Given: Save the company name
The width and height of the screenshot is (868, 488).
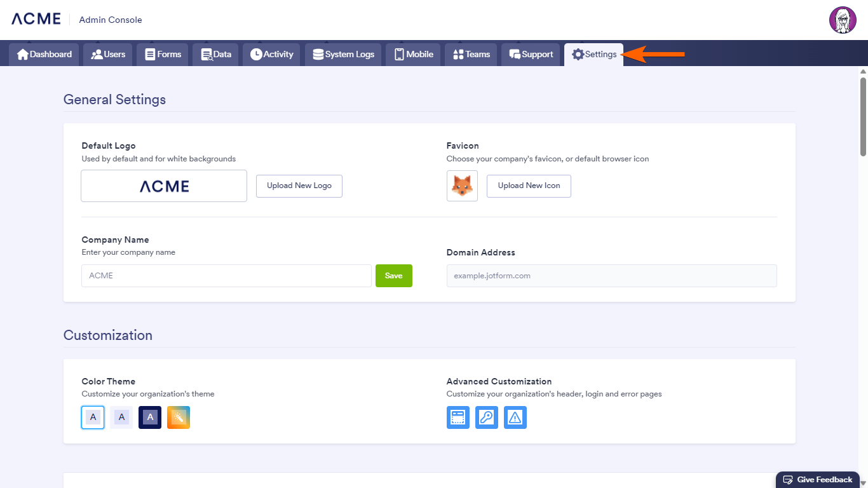Looking at the screenshot, I should point(394,276).
